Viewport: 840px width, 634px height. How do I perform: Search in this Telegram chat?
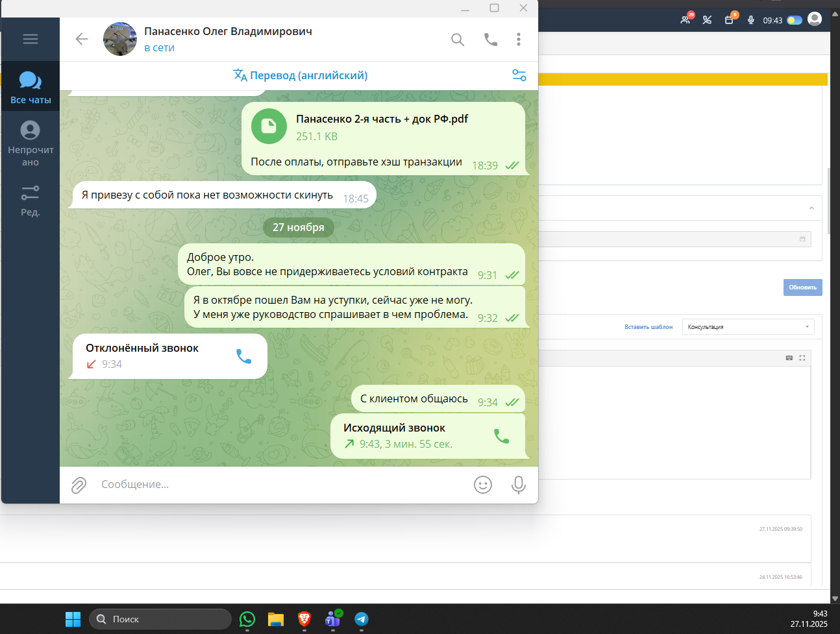(458, 40)
